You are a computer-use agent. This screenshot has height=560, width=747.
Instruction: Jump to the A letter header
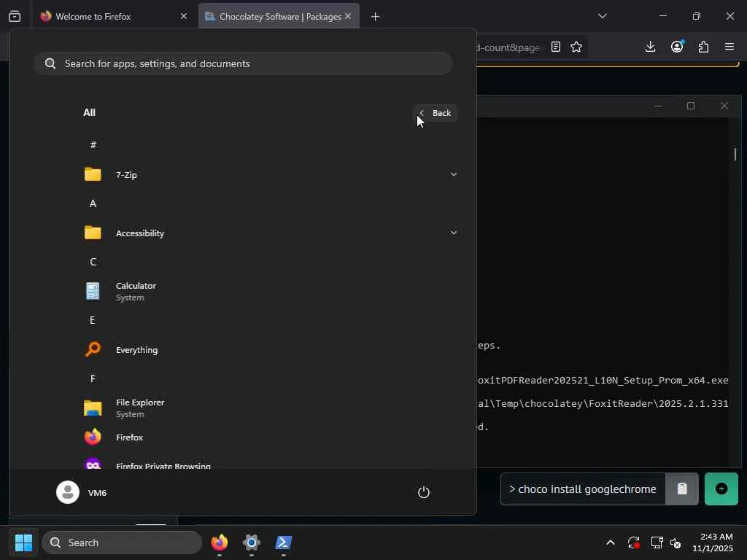(93, 203)
